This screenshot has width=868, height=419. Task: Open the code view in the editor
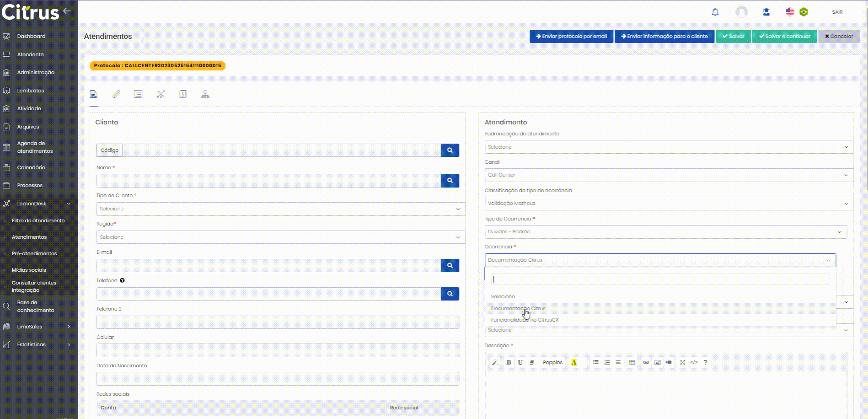(x=694, y=362)
